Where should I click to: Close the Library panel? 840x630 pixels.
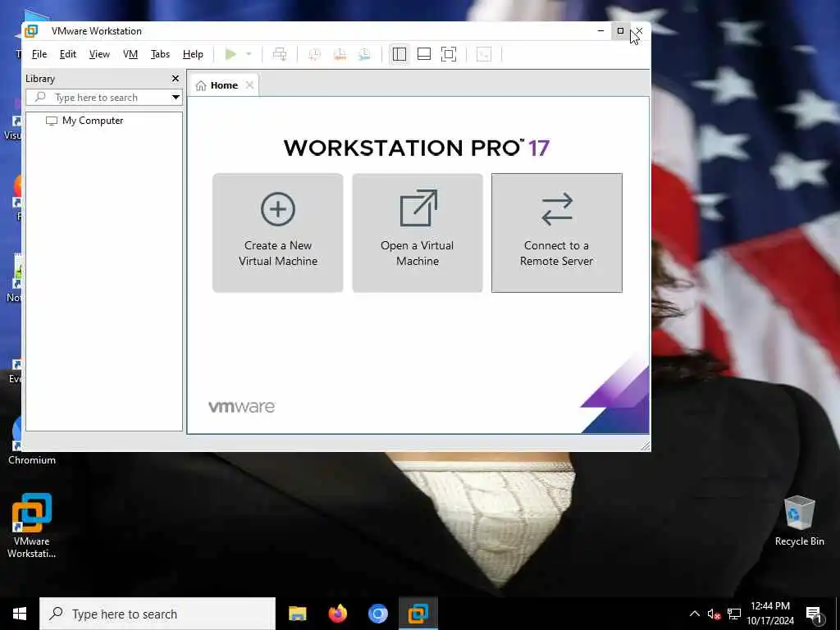176,78
